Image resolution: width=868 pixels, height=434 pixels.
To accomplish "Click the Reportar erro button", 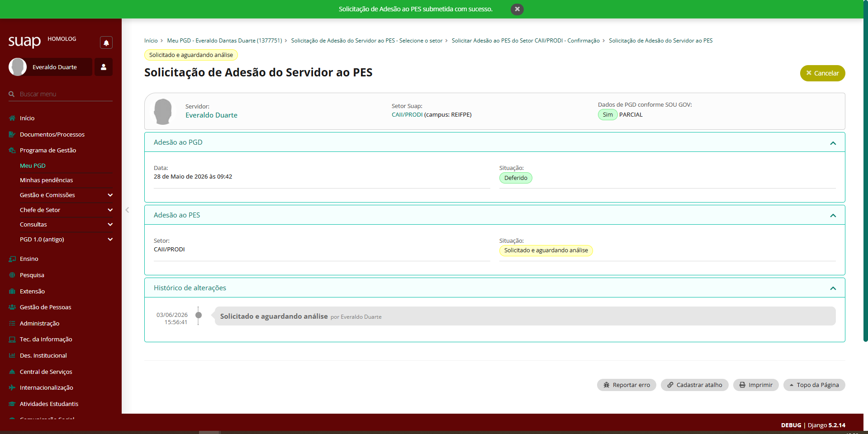I will (626, 385).
